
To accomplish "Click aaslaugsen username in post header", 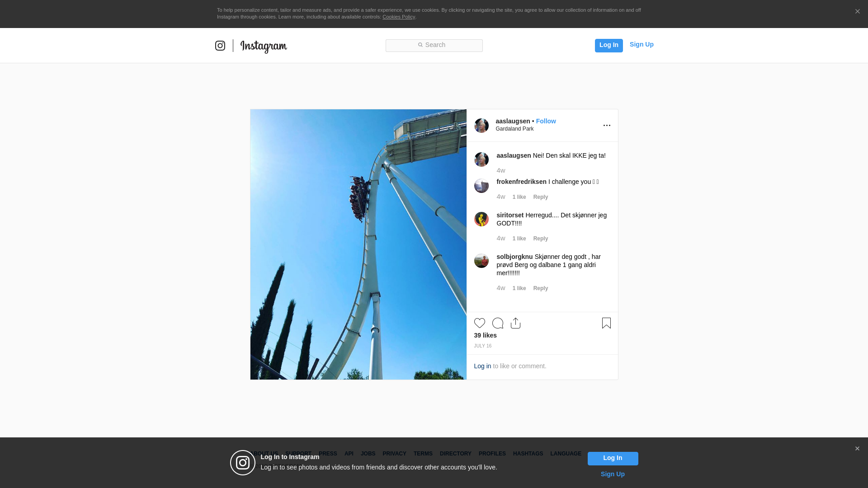I will pyautogui.click(x=513, y=121).
